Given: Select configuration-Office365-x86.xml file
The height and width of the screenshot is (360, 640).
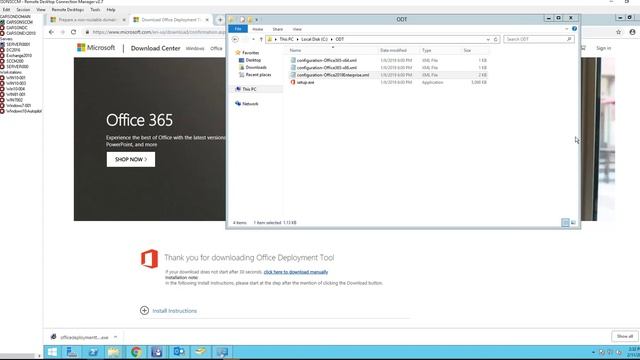Looking at the screenshot, I should pos(327,68).
